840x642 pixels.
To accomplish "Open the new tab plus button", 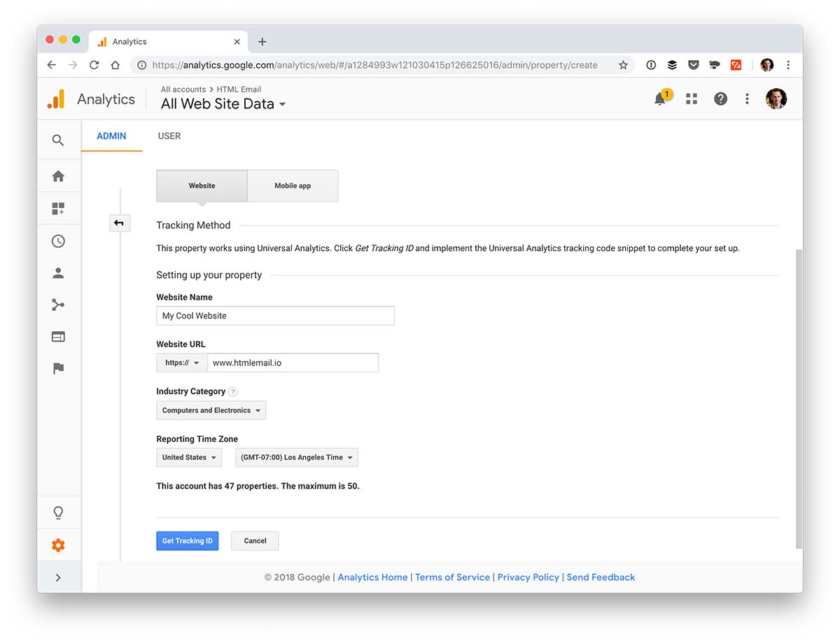I will pyautogui.click(x=262, y=42).
